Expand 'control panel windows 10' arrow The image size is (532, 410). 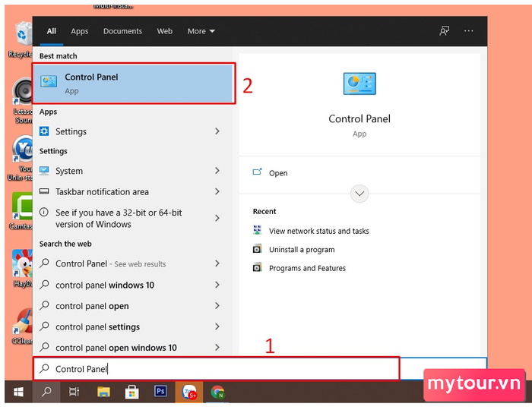tap(217, 285)
